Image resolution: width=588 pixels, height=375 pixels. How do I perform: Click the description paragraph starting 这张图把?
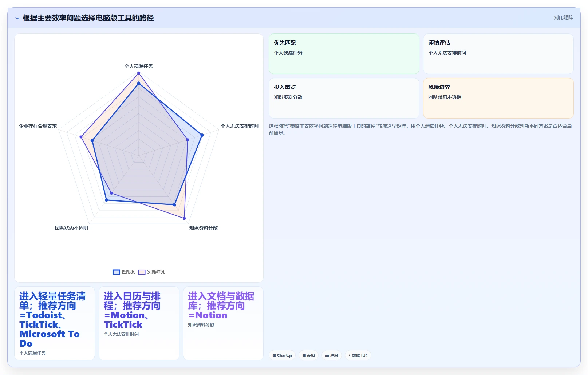(x=421, y=129)
